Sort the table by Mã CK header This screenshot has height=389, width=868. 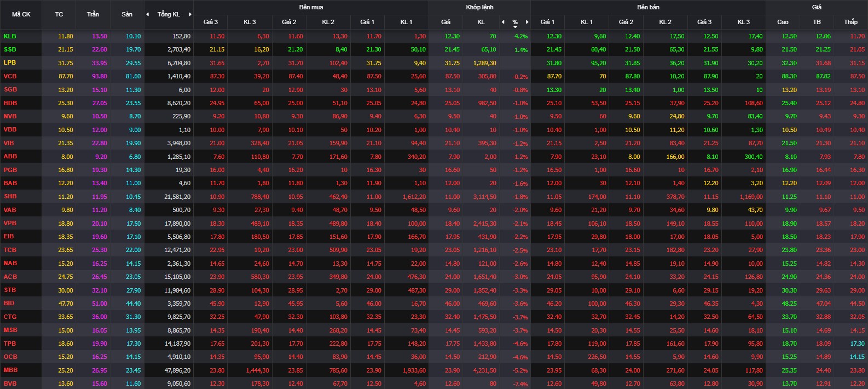(21, 14)
